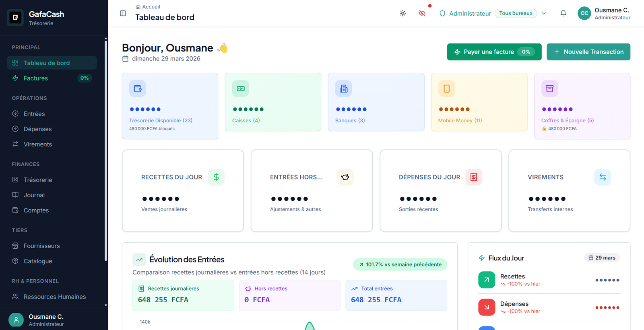Click the phone icon on Mobile Money card
This screenshot has height=330, width=644.
pos(447,89)
